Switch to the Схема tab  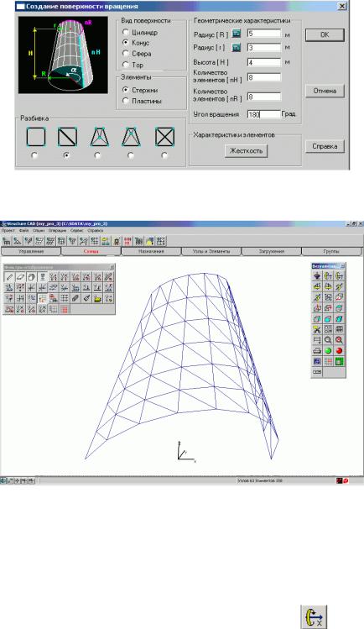point(91,251)
